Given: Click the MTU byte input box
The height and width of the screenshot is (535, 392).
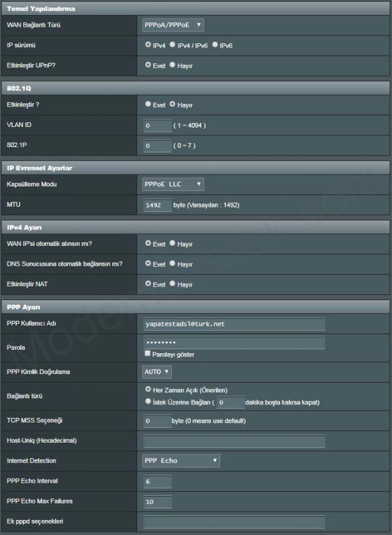Looking at the screenshot, I should click(x=157, y=205).
